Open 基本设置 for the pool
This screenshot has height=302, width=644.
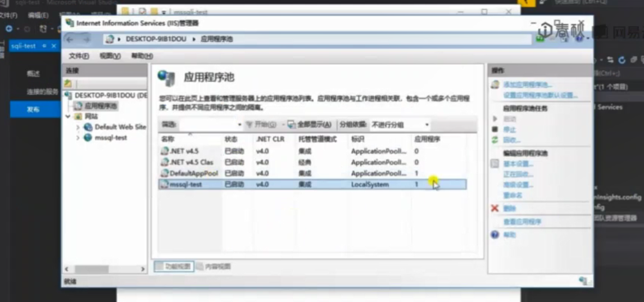pos(518,164)
